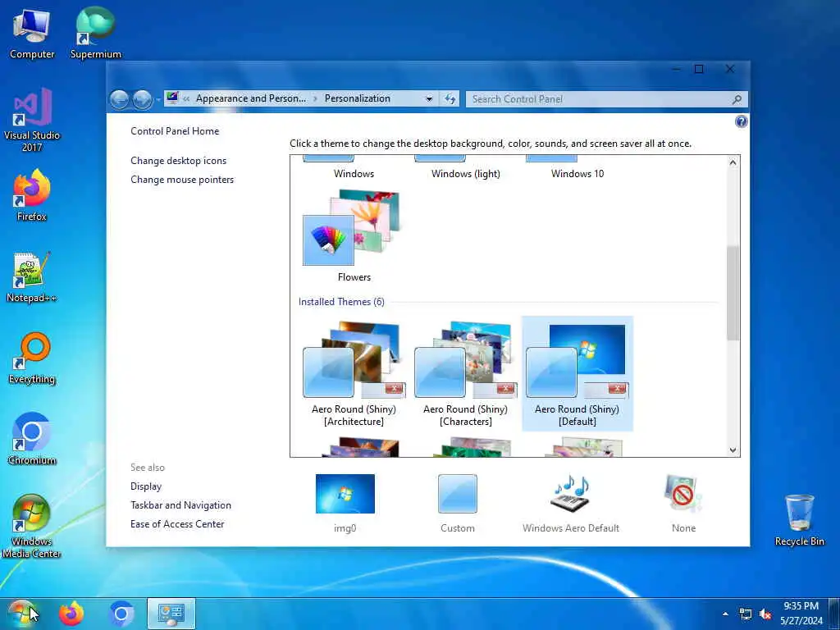840x630 pixels.
Task: Click the Control Panel taskbar button
Action: tap(171, 614)
